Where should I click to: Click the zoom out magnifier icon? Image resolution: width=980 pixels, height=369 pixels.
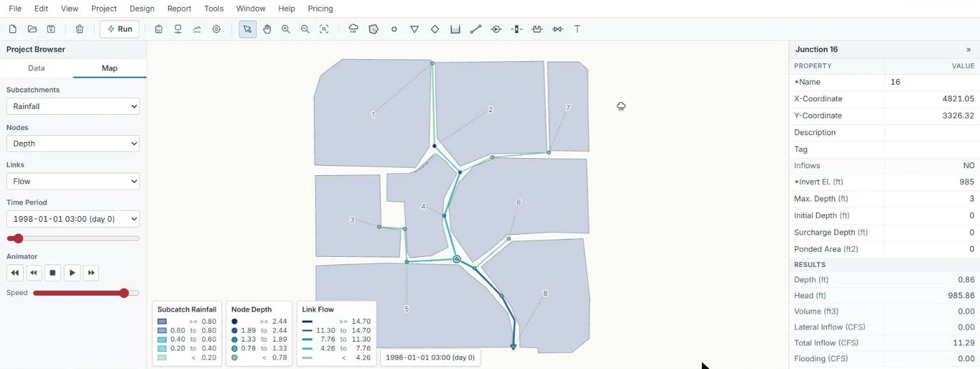pos(305,29)
